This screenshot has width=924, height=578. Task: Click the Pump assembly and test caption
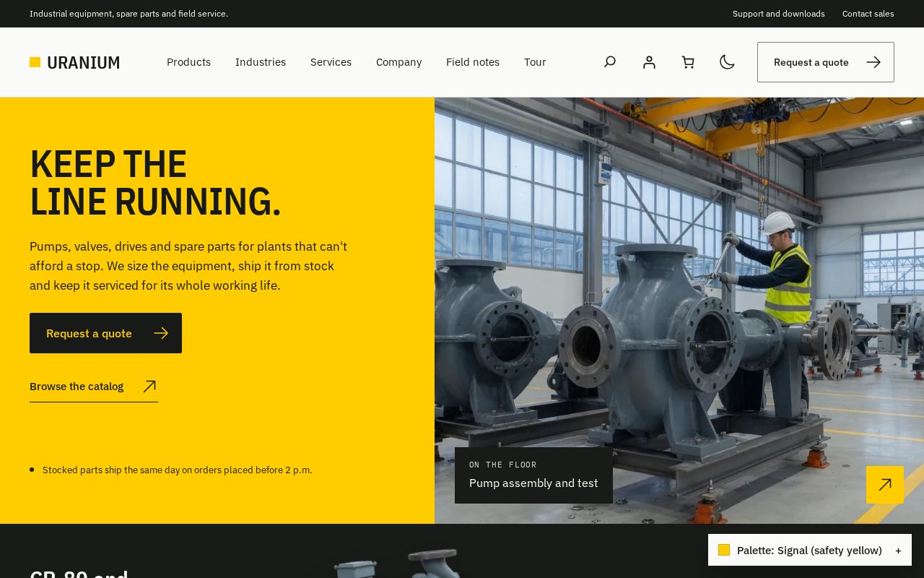point(533,475)
